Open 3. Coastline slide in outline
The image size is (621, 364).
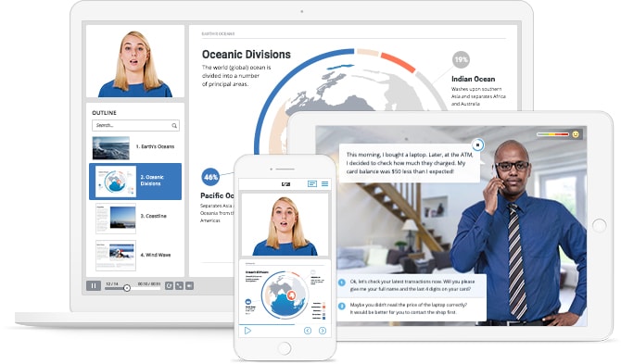tap(135, 218)
